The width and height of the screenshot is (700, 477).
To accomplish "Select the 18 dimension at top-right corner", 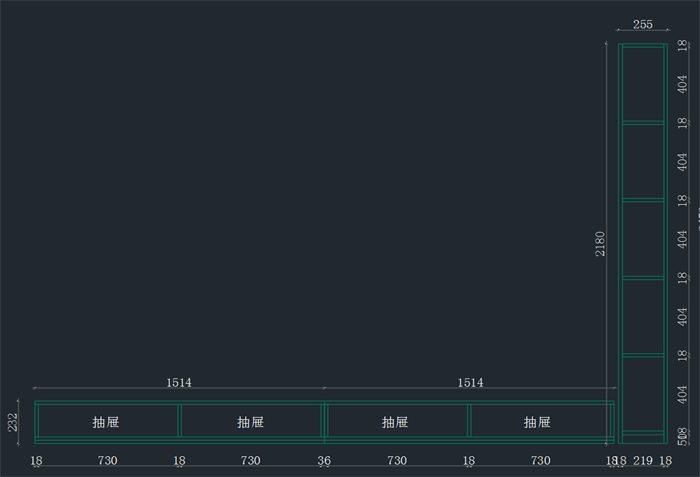I will pyautogui.click(x=682, y=45).
